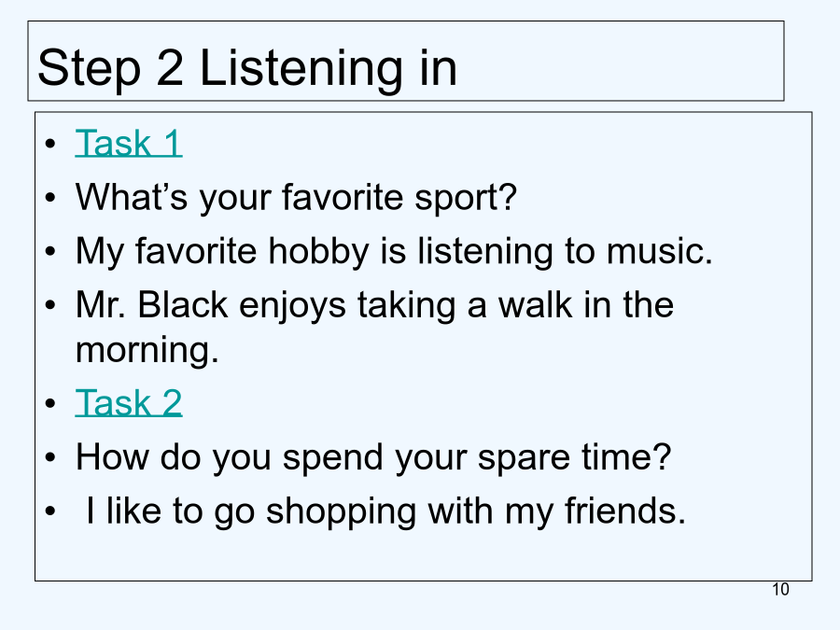
Task: Click the line 'Mr. Black enjoys taking a walk'
Action: 374,305
